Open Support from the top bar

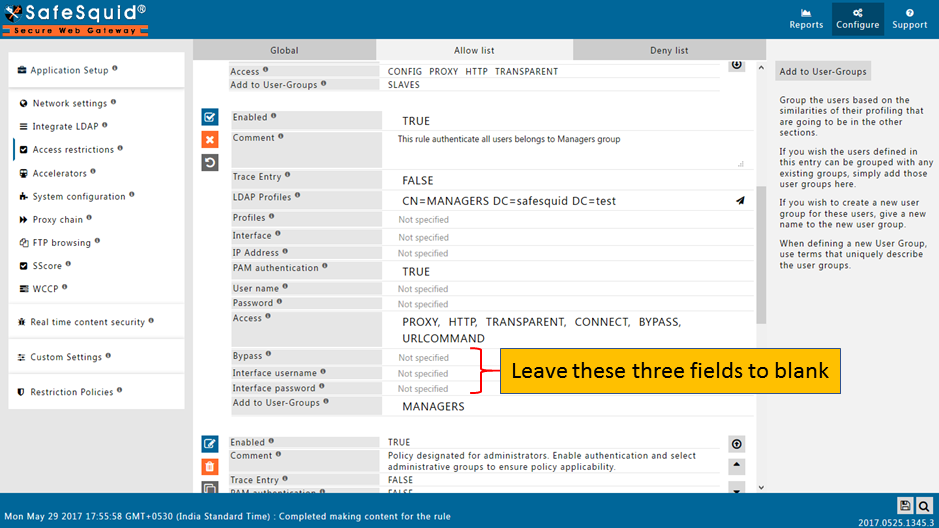[910, 19]
